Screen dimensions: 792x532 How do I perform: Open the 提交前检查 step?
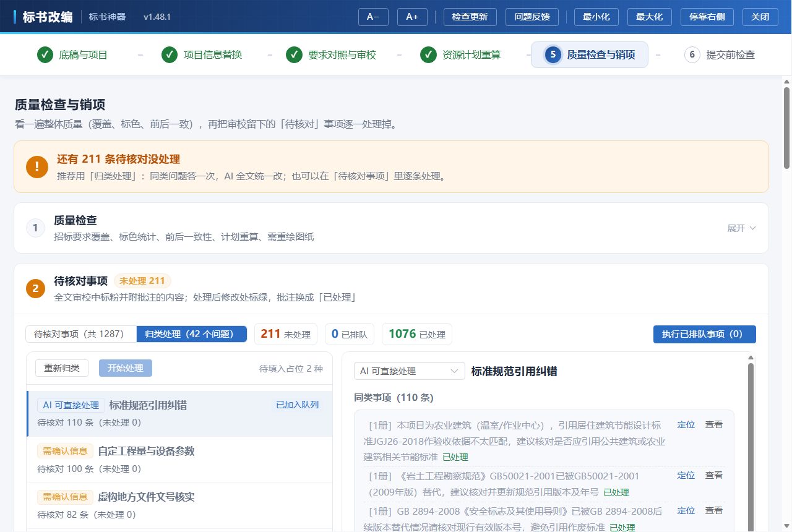click(720, 54)
